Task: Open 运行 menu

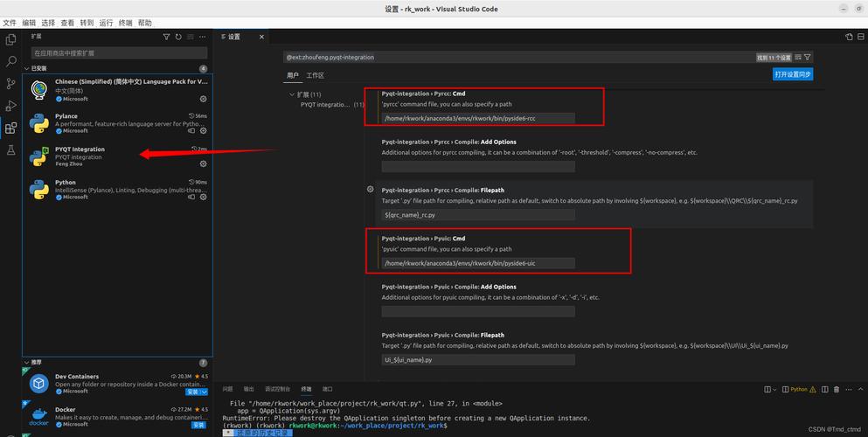Action: 107,23
